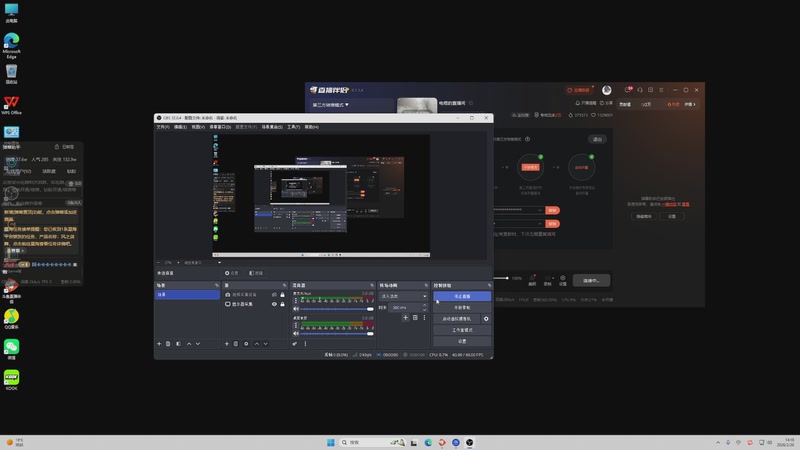Open the user avatar in 直播伴侣 window

[x=607, y=90]
